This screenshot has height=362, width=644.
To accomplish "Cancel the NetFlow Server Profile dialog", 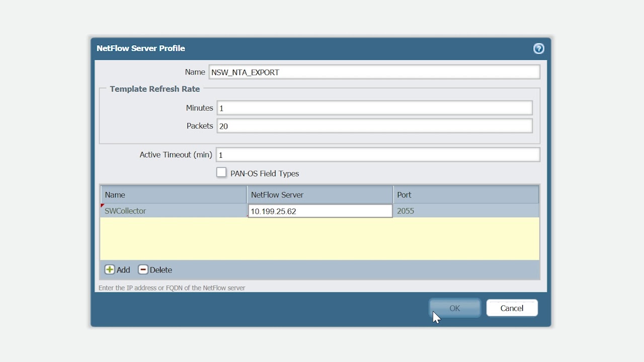I will pos(512,308).
